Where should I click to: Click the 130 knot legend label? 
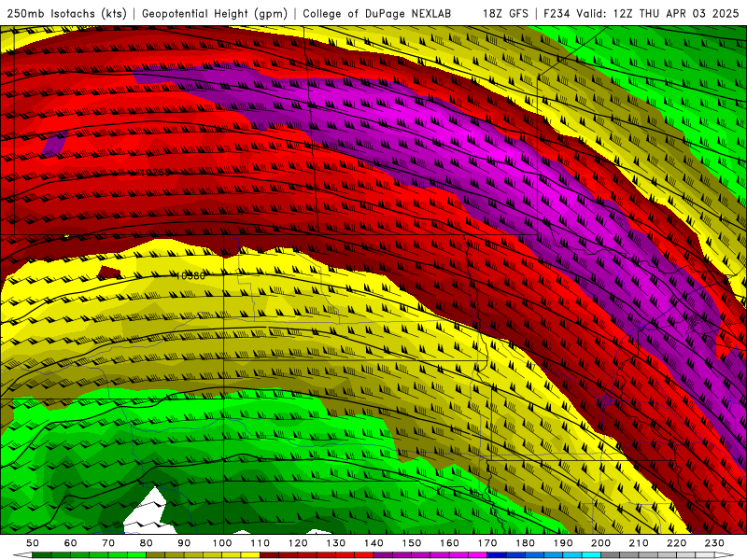(x=336, y=543)
